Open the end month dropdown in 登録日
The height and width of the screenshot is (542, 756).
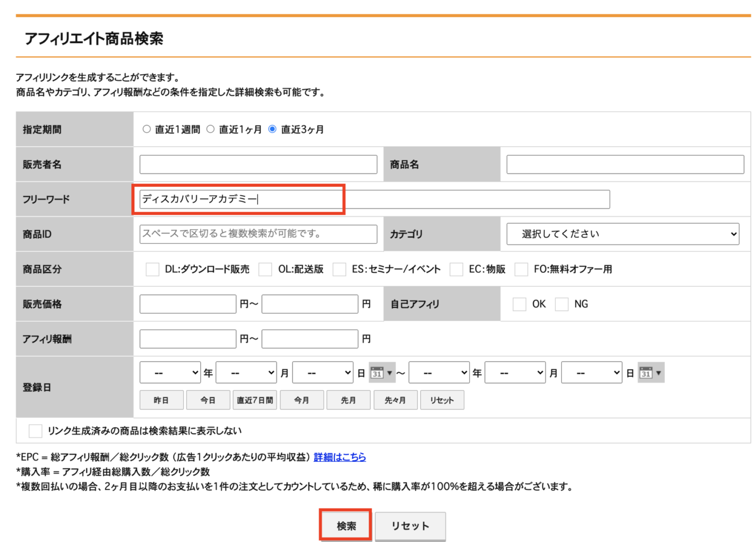click(515, 372)
